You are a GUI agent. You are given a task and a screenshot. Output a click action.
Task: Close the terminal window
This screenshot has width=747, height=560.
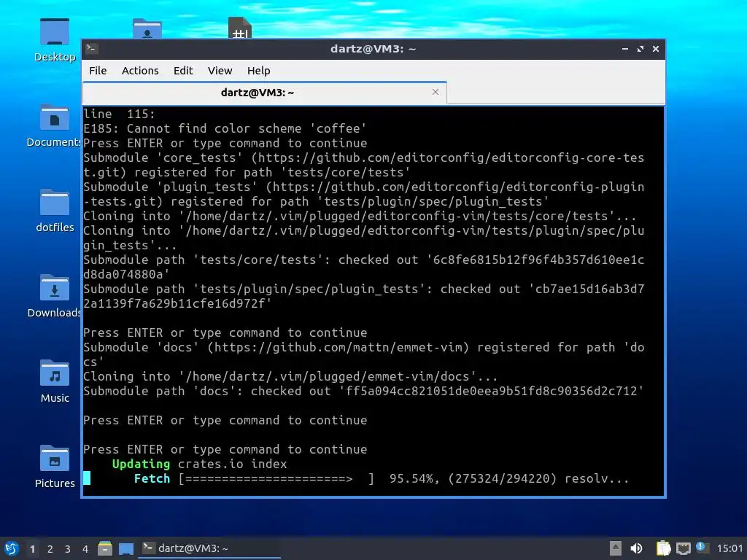click(656, 49)
